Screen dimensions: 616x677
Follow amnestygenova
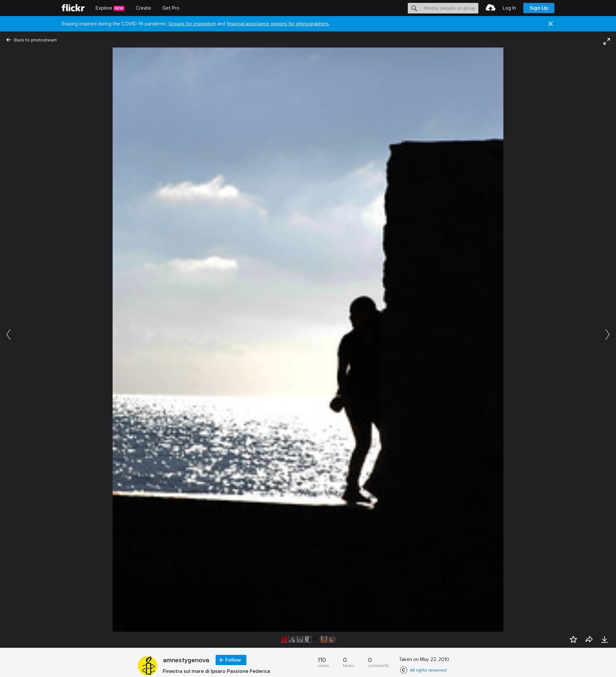[x=231, y=660]
